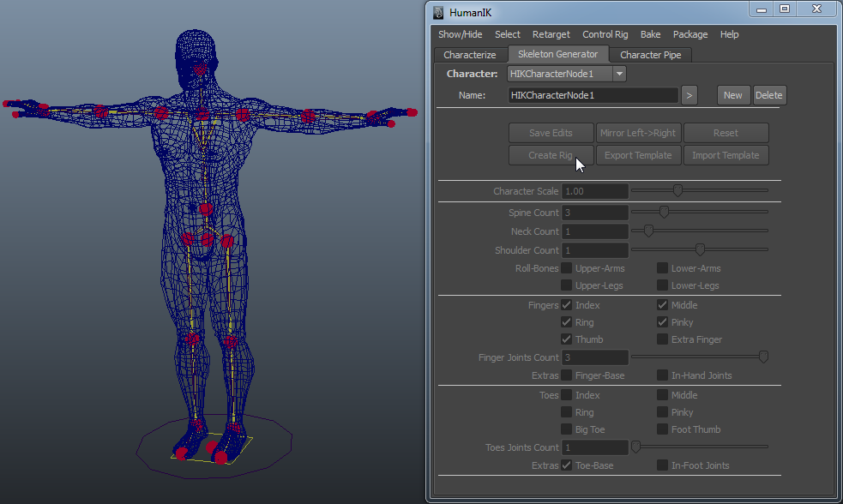
Task: Click the Create Rig button
Action: click(551, 155)
